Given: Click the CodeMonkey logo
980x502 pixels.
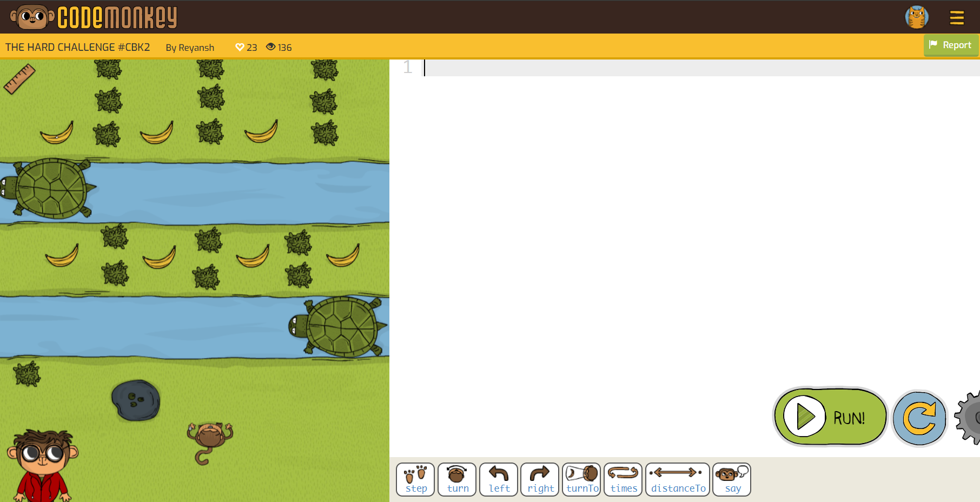Looking at the screenshot, I should (x=94, y=17).
